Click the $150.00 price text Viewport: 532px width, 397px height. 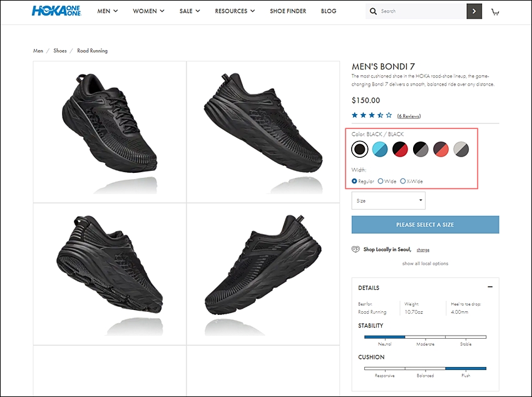click(366, 100)
